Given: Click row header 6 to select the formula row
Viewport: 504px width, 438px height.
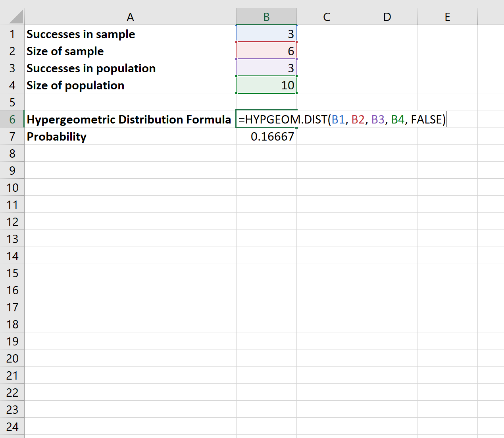Looking at the screenshot, I should (12, 119).
